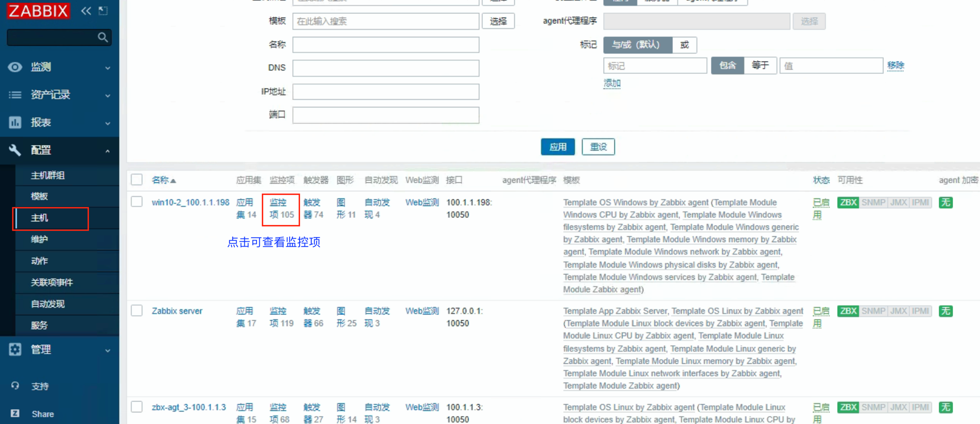Toggle 已启用 status of win10-2 host
Viewport: 980px width, 424px height.
820,208
